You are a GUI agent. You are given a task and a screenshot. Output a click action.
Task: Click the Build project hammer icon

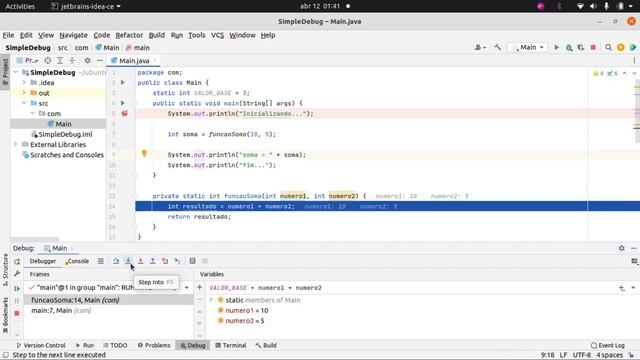pos(498,48)
